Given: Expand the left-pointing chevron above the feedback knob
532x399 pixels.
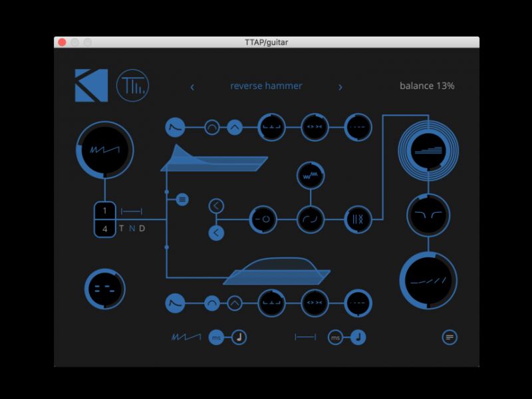Looking at the screenshot, I should (216, 205).
